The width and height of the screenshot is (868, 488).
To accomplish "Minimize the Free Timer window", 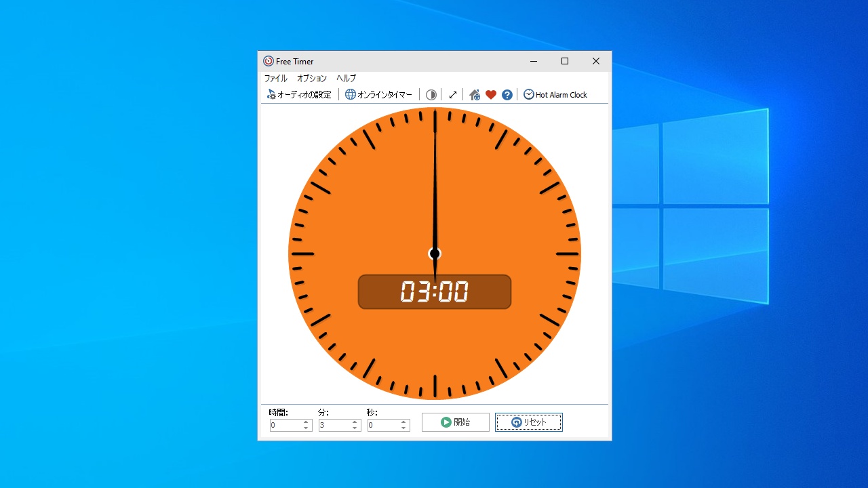I will [534, 61].
